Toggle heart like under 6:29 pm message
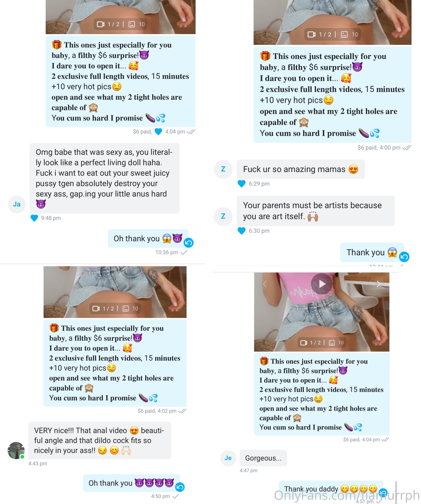The width and height of the screenshot is (421, 504). (x=241, y=184)
